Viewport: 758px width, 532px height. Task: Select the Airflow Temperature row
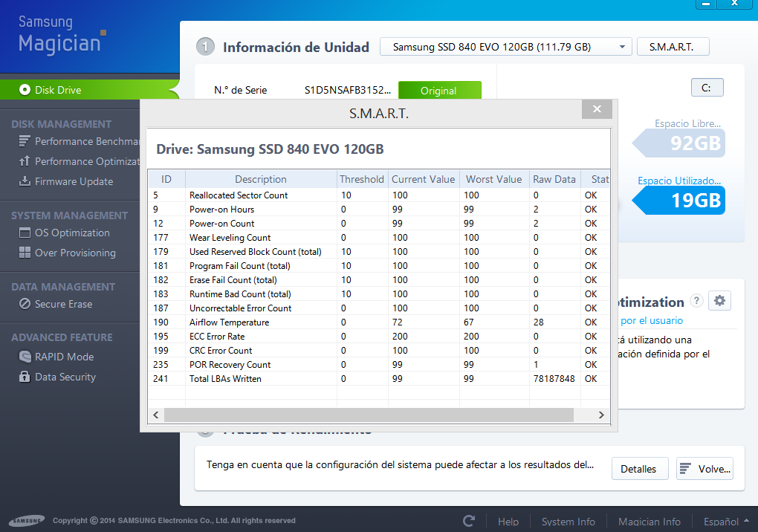[378, 322]
